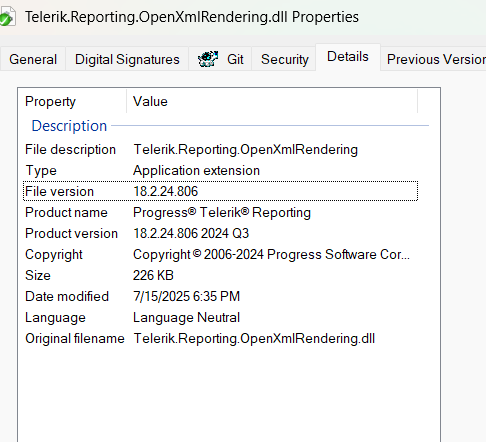This screenshot has width=486, height=442.
Task: Switch to the Security tab
Action: [285, 59]
